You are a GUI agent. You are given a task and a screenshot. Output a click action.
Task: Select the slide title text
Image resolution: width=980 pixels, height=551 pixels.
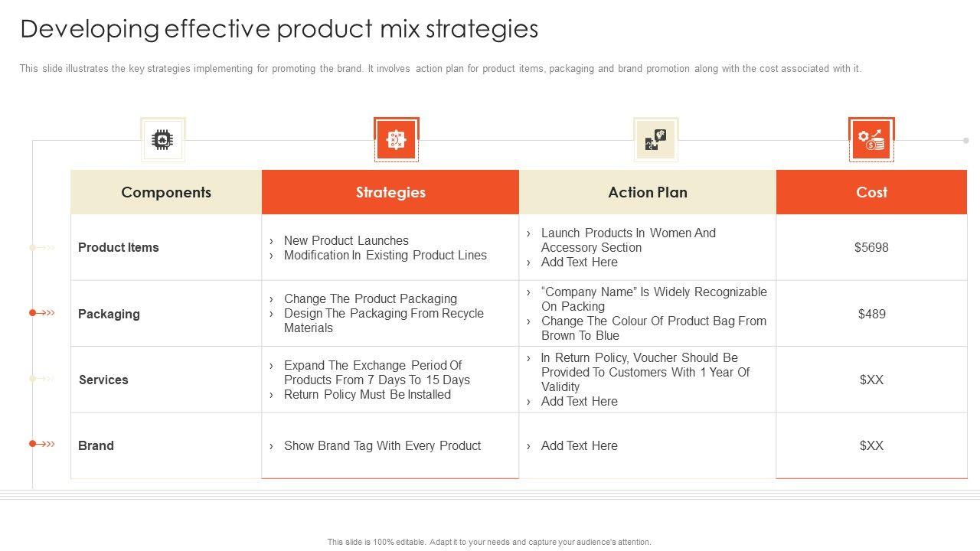(279, 29)
